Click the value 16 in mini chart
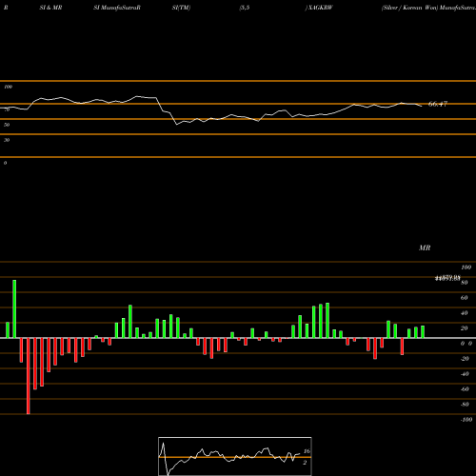 (307, 451)
